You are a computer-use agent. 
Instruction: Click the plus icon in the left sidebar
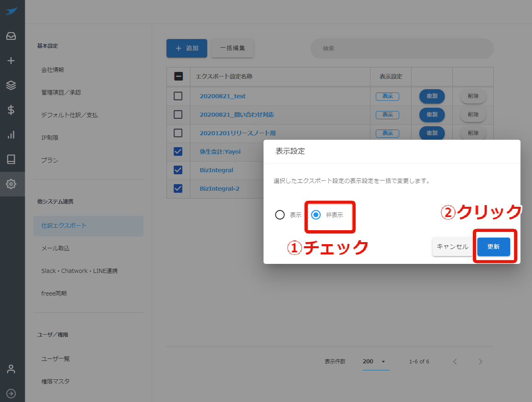pos(11,61)
